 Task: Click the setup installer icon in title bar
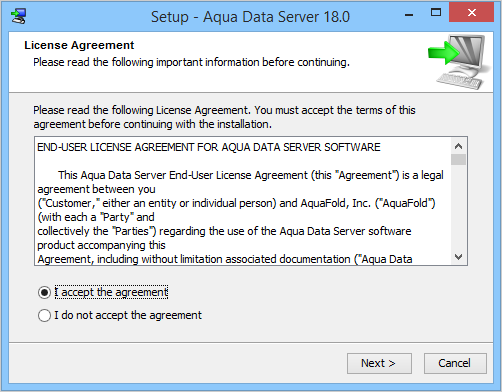pos(18,16)
